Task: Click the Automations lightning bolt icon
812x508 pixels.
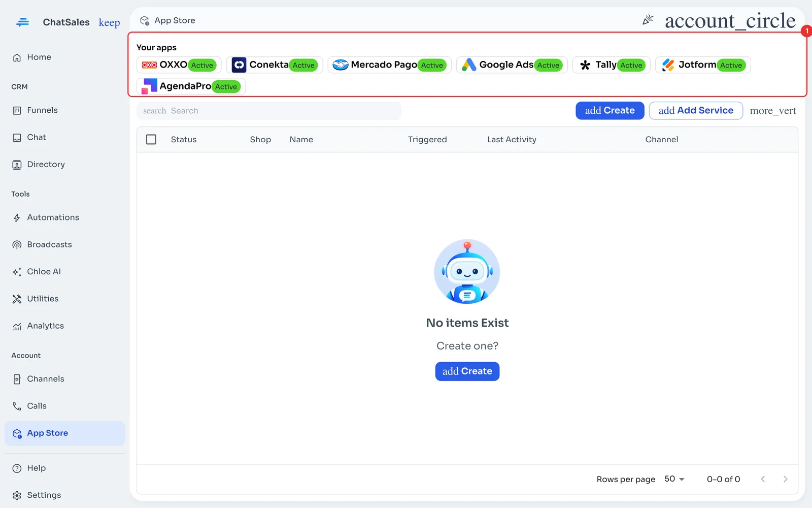Action: [x=17, y=218]
